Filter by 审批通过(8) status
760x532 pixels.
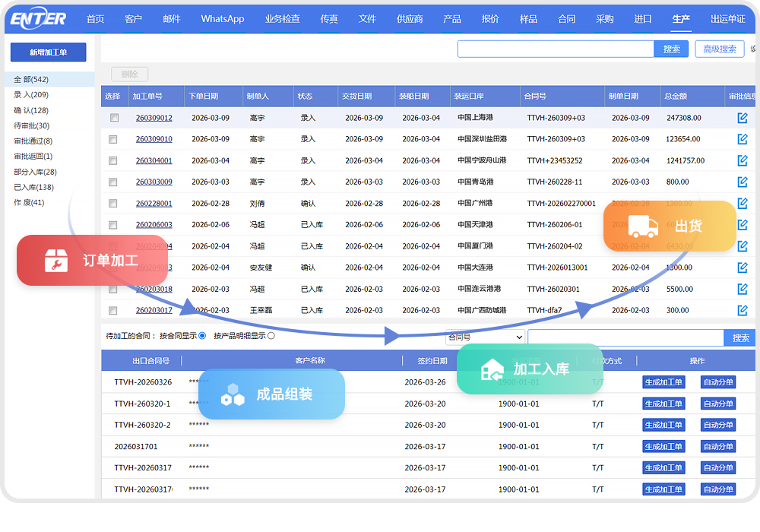click(x=33, y=141)
